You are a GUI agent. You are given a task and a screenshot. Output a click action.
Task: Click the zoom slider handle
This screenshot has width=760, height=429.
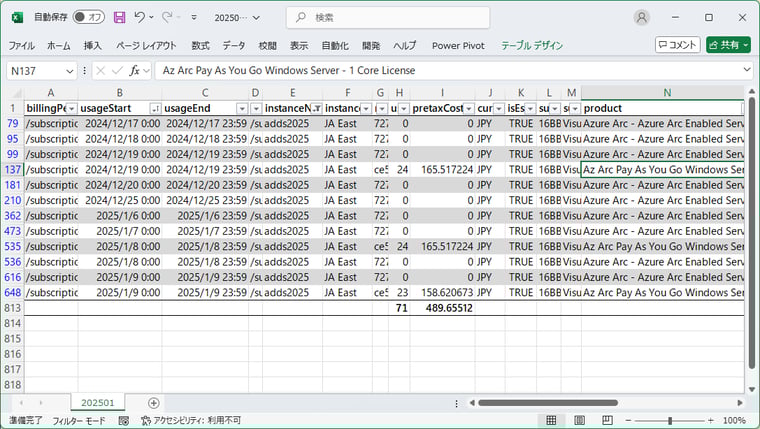point(670,420)
